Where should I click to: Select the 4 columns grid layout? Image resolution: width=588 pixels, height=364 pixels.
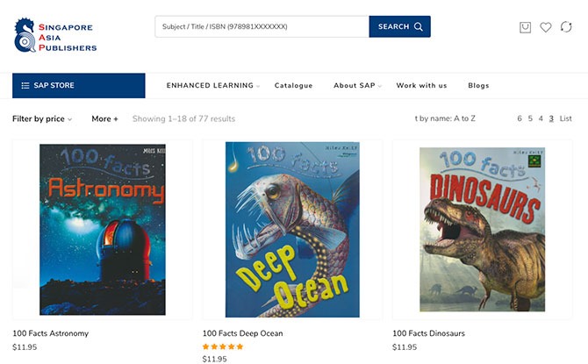(541, 119)
